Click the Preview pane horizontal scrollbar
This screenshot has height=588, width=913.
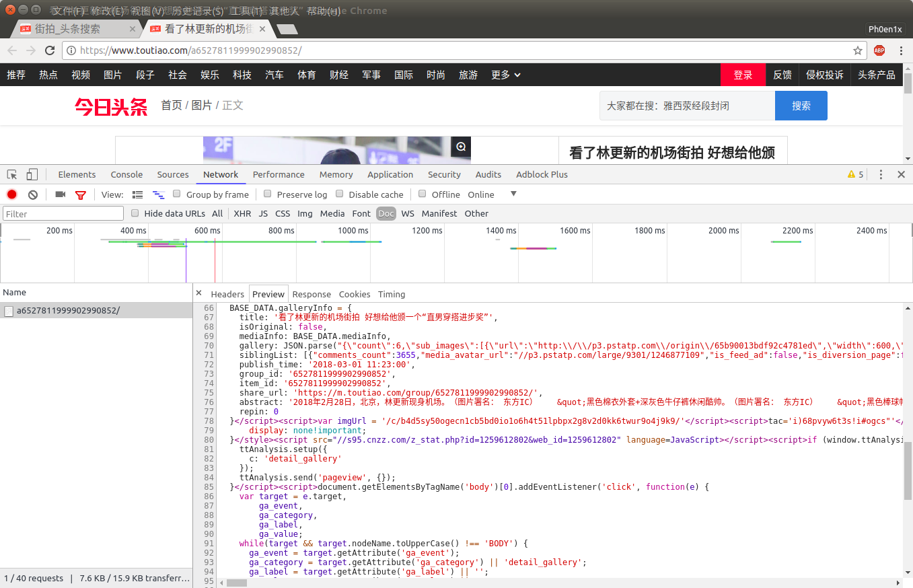click(x=237, y=583)
